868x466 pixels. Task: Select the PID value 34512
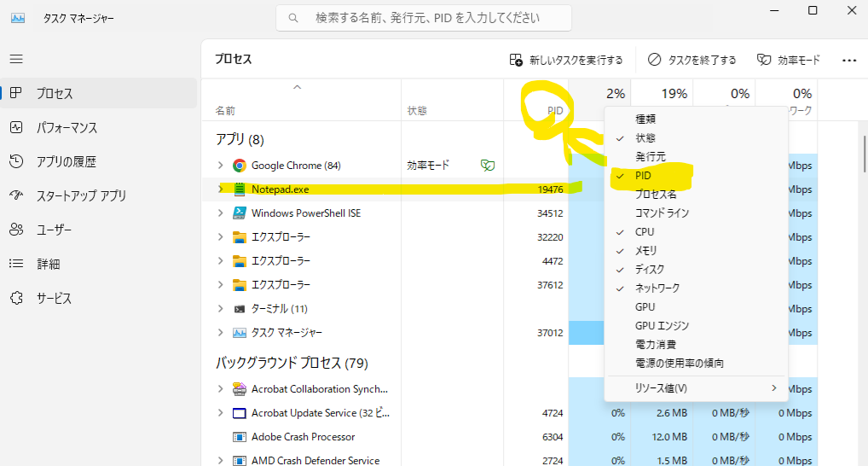(550, 213)
